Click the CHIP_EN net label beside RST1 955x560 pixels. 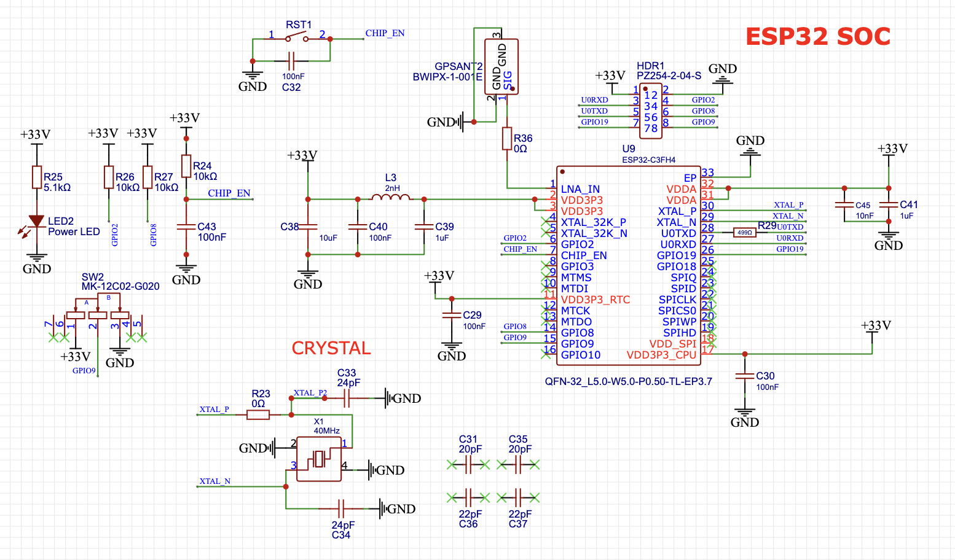(385, 33)
